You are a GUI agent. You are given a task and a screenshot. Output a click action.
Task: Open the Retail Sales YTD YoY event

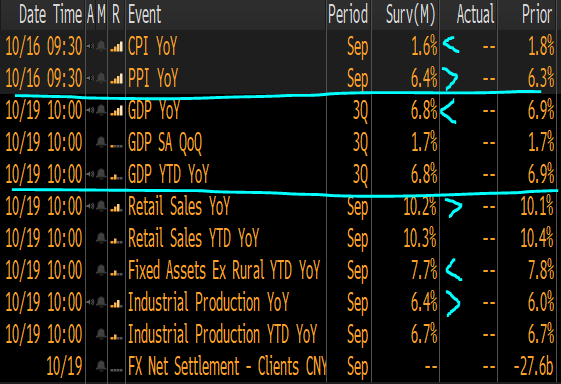pyautogui.click(x=193, y=238)
